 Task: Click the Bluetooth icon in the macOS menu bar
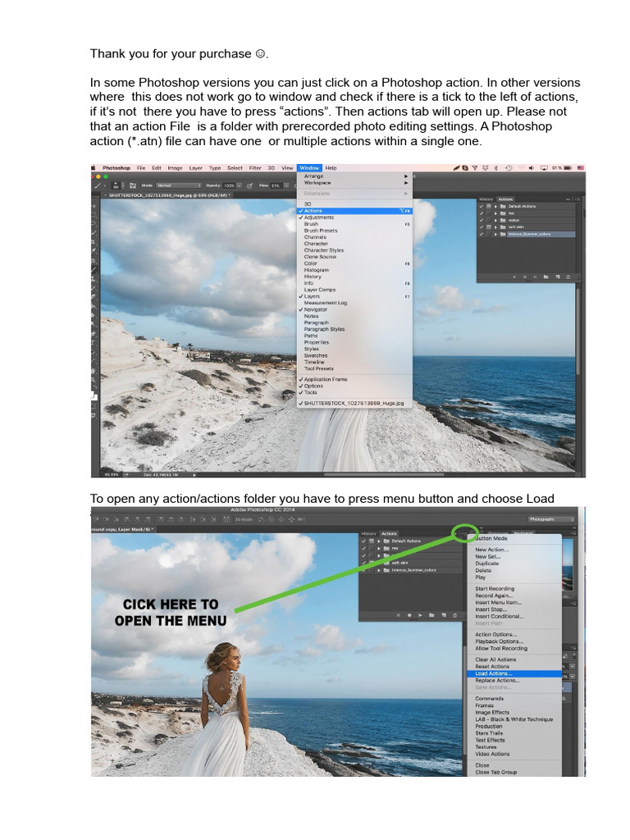(x=495, y=167)
